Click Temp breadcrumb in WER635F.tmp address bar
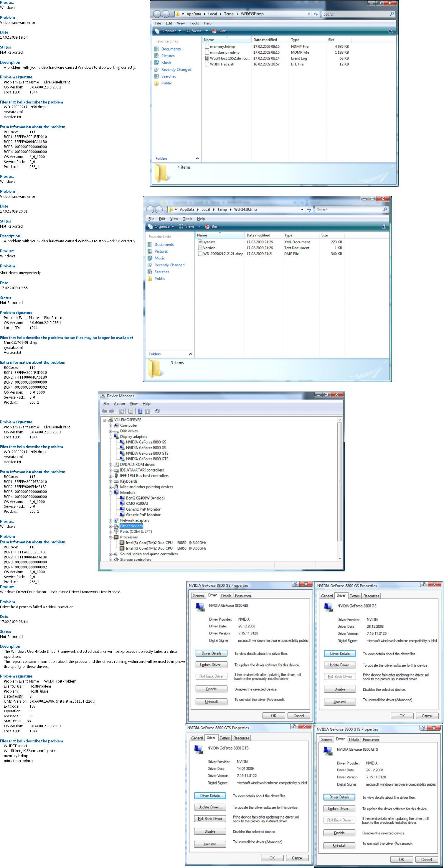 point(229,14)
